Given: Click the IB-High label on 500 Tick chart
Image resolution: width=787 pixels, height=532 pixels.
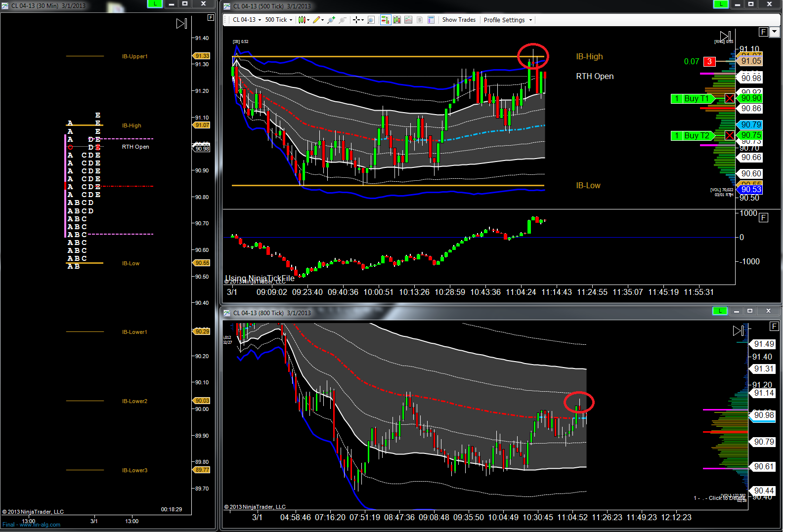Looking at the screenshot, I should (589, 56).
